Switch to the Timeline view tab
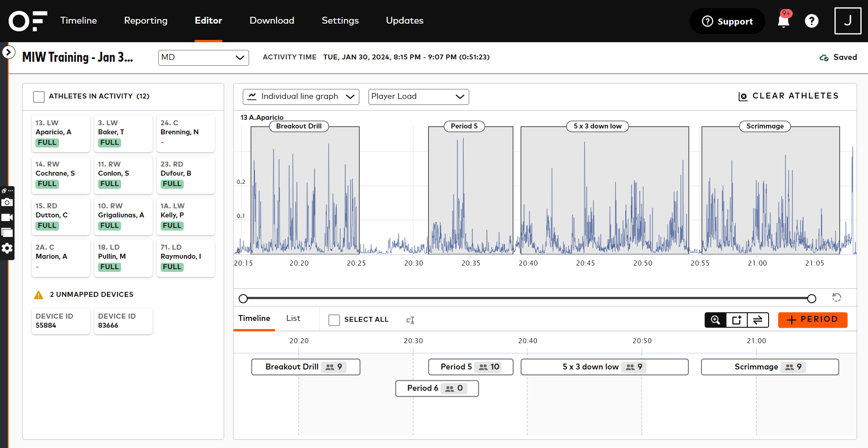Image resolution: width=868 pixels, height=448 pixels. (x=254, y=319)
